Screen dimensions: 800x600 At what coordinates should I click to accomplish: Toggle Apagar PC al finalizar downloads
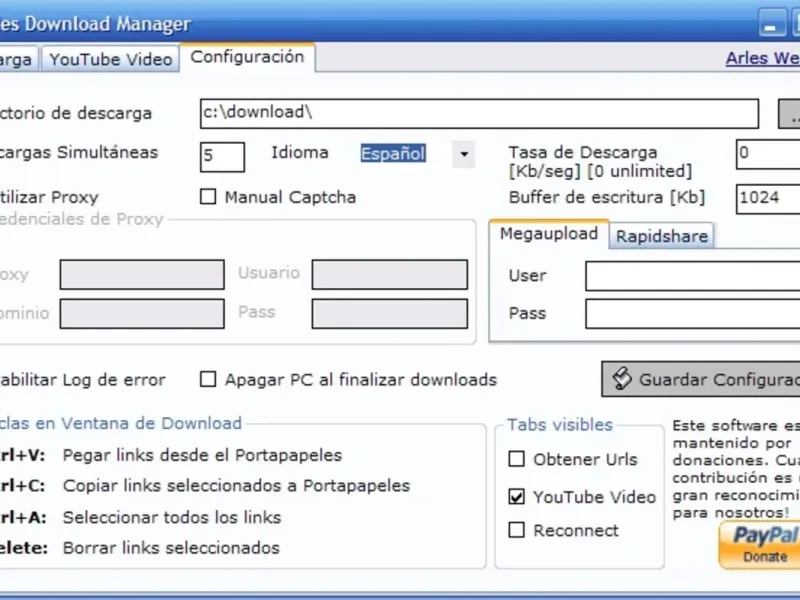point(208,380)
